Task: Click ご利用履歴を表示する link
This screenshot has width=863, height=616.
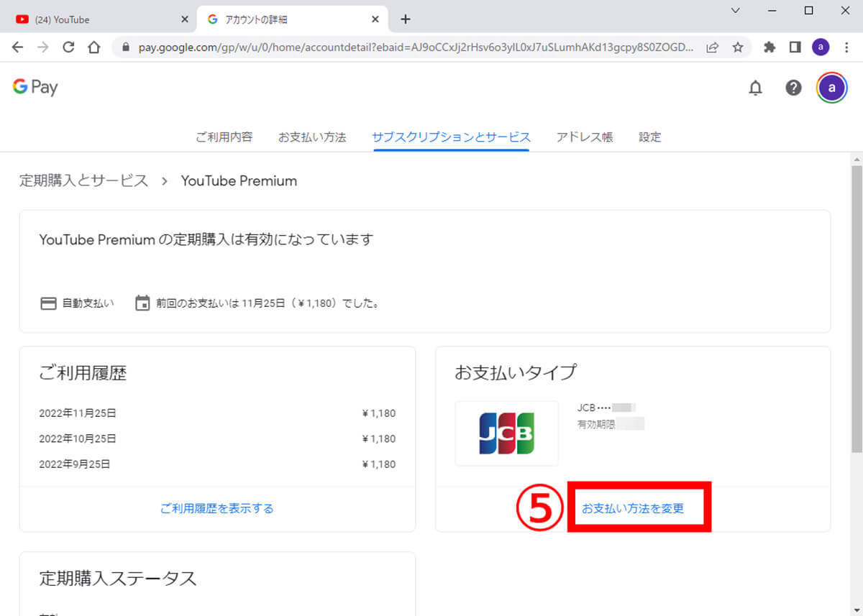Action: (217, 508)
